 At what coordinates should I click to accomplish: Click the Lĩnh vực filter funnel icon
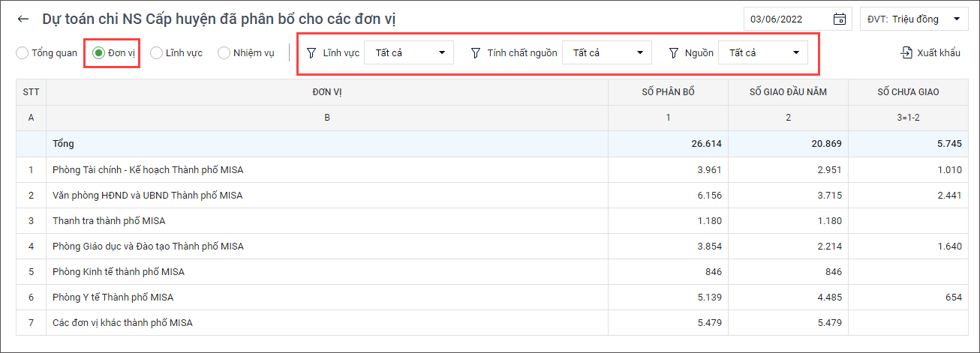click(x=311, y=52)
